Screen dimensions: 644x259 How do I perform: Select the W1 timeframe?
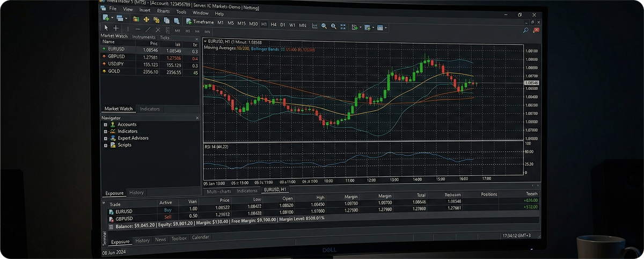point(292,25)
